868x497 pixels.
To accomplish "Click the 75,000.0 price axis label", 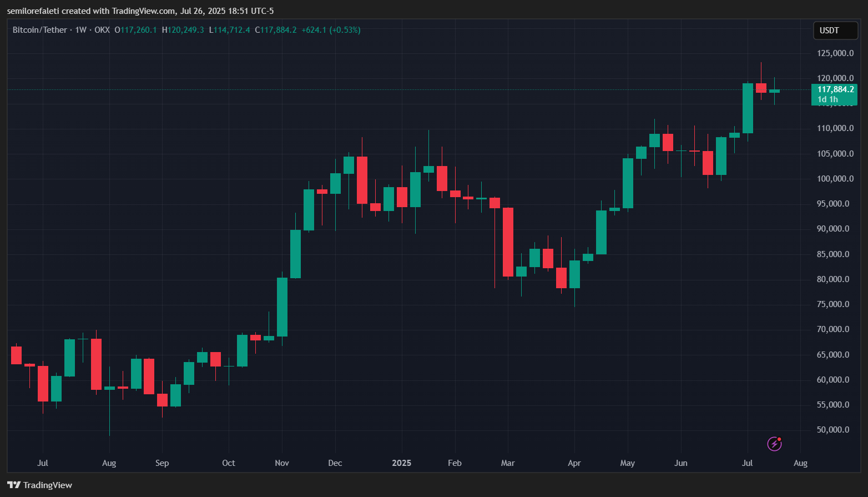I will 833,304.
